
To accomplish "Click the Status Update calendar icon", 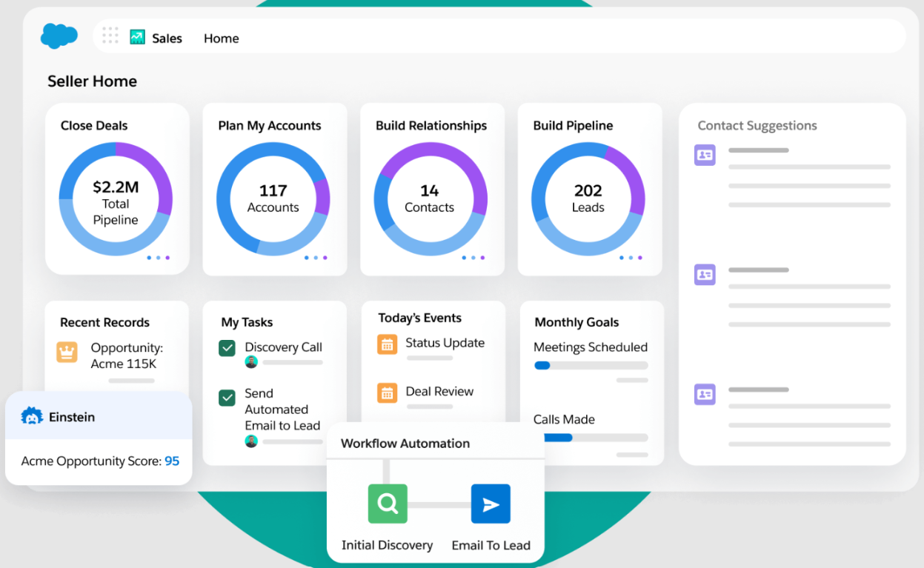I will pyautogui.click(x=388, y=344).
